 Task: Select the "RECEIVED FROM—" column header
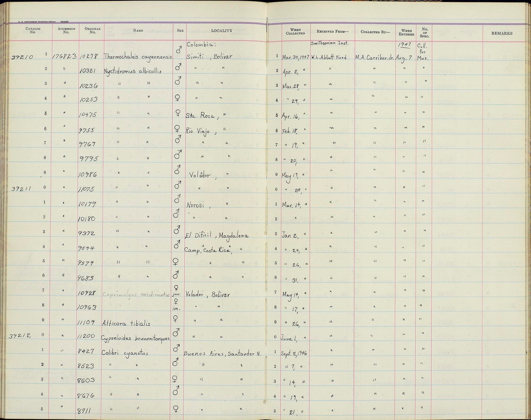(x=332, y=32)
